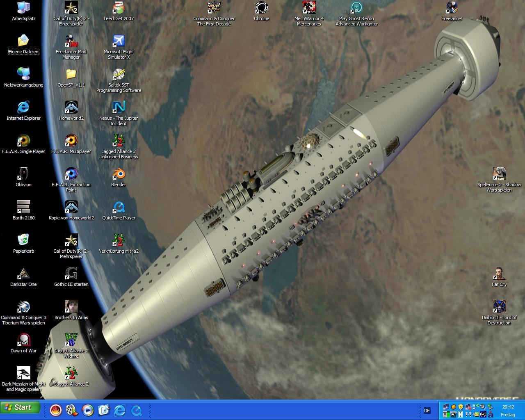Open Diablo II Lord of Destruction shortcut
Image resolution: width=525 pixels, height=420 pixels.
point(499,307)
